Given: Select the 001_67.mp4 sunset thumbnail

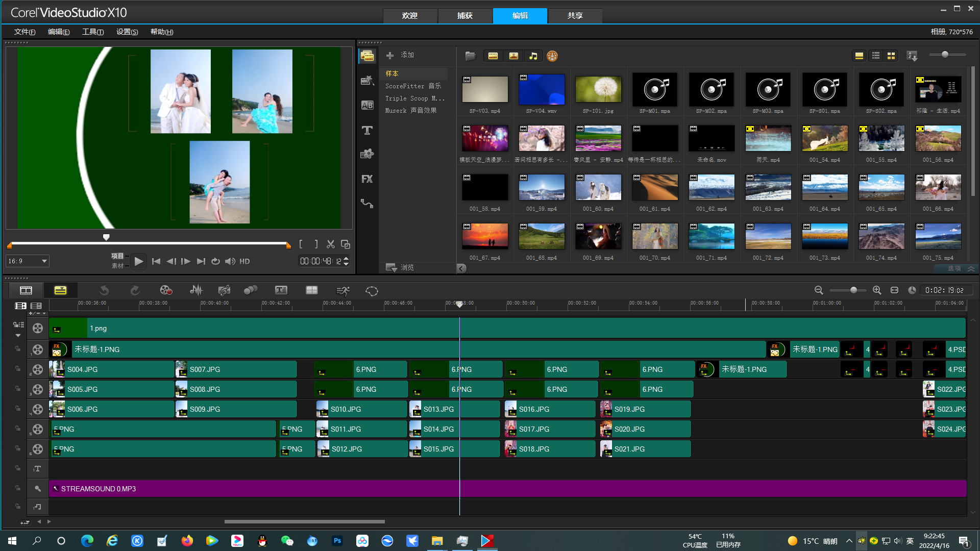Looking at the screenshot, I should click(485, 237).
